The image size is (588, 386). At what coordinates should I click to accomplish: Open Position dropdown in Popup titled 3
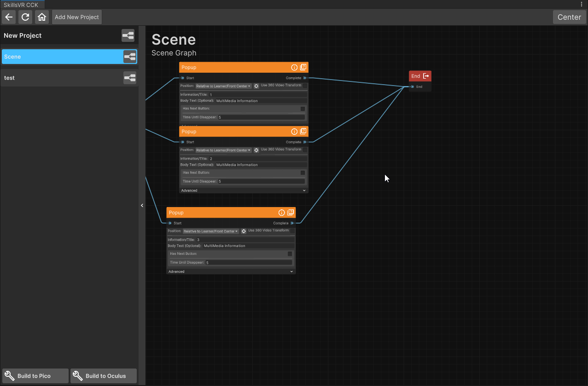pos(211,231)
